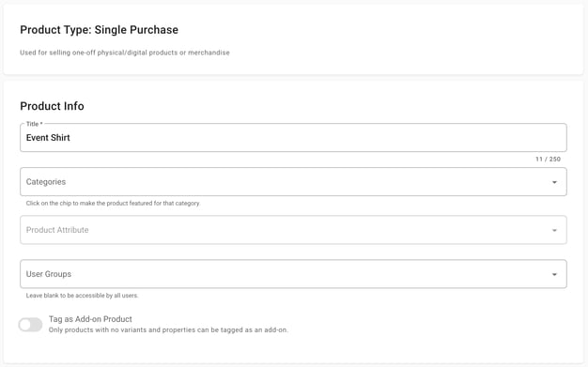Select the Categories combo box field
The image size is (588, 367).
pyautogui.click(x=293, y=182)
